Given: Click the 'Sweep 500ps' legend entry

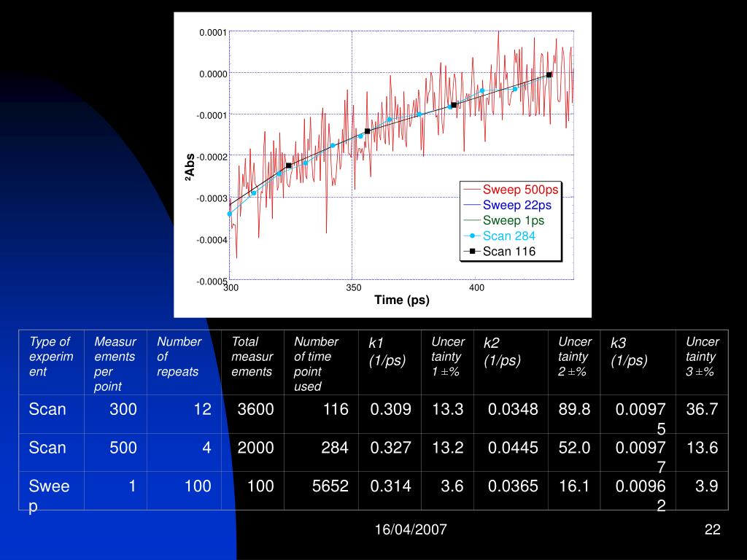Looking at the screenshot, I should pyautogui.click(x=511, y=190).
